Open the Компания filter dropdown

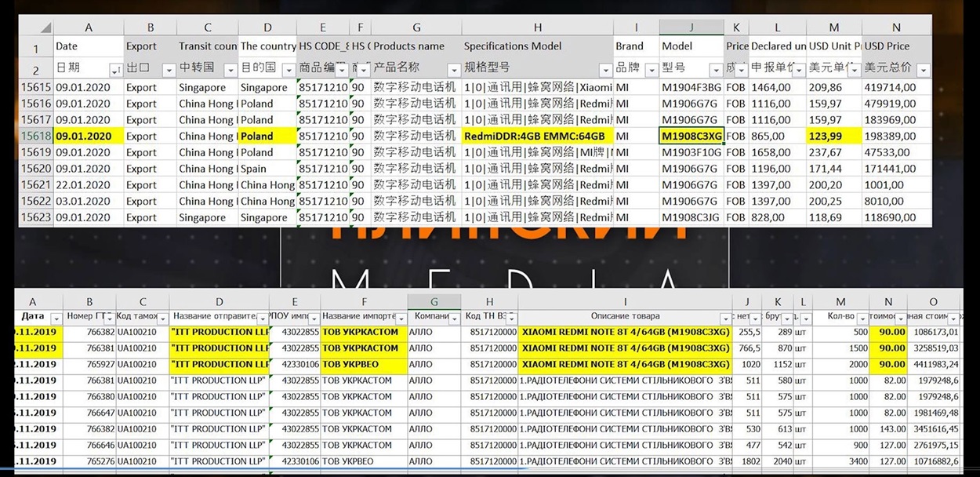pos(454,318)
